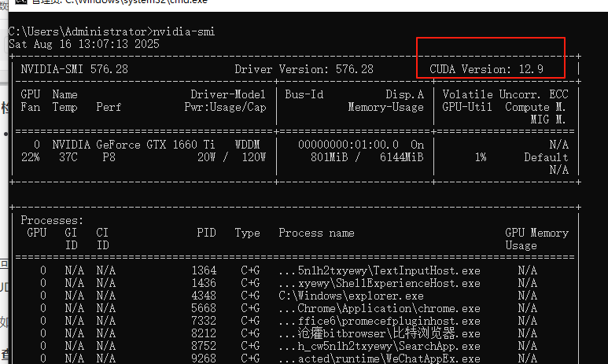
Task: Click the Disp.A column header
Action: pos(404,94)
